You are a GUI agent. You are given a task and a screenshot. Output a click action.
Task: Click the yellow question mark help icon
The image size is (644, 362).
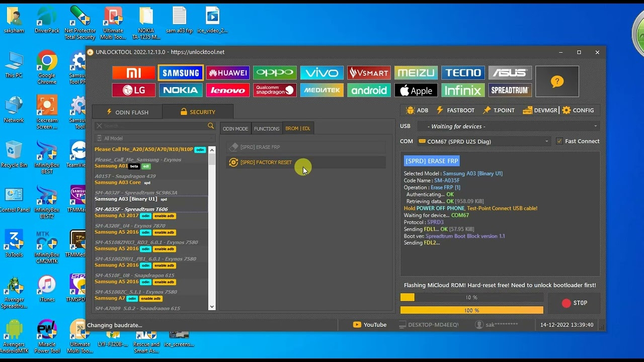coord(557,81)
